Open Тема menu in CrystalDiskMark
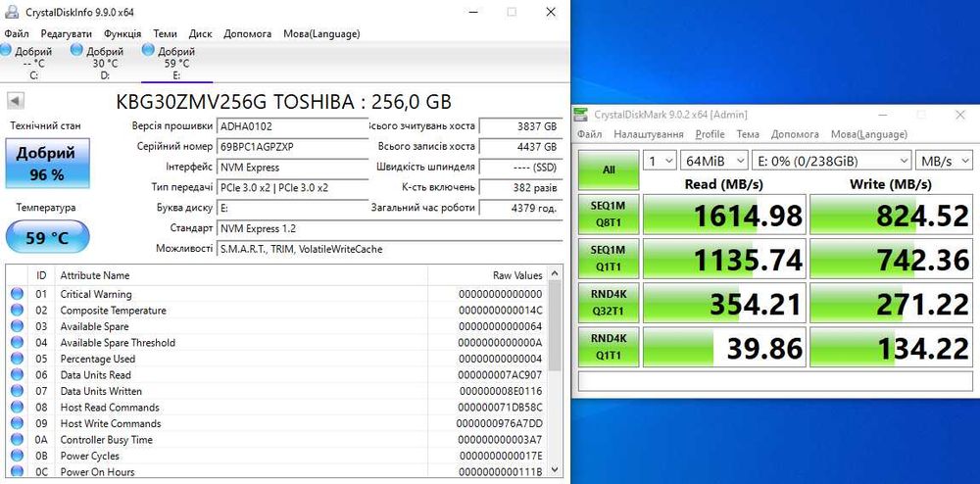Image resolution: width=980 pixels, height=484 pixels. point(748,134)
